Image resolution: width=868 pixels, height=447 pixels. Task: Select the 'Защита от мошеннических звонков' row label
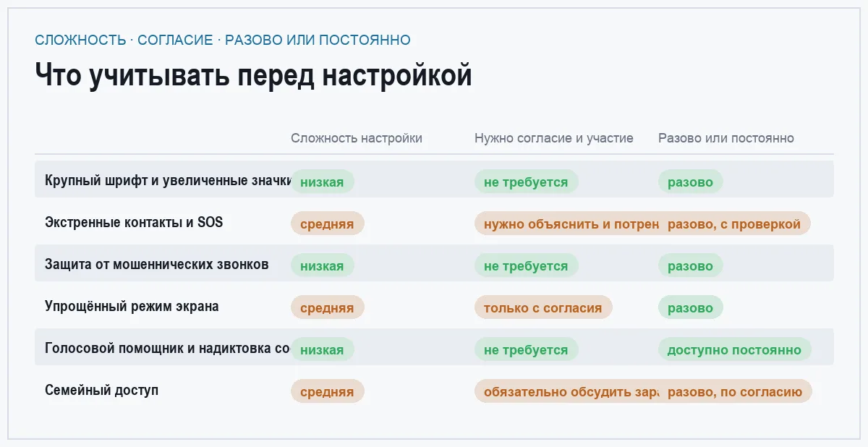coord(157,264)
